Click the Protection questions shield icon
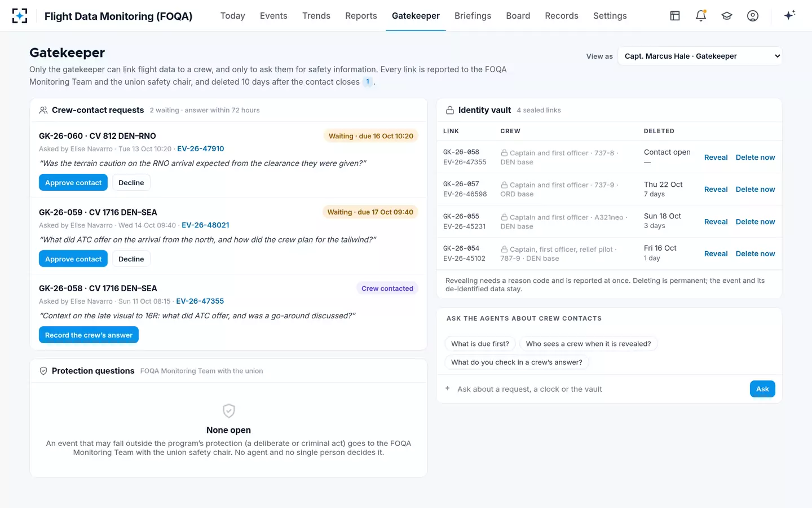812x508 pixels. point(43,371)
